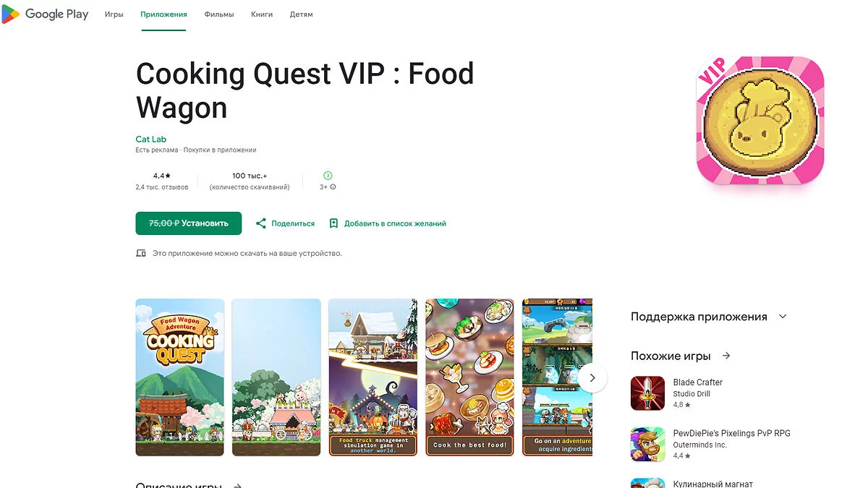Show next screenshots with the chevron arrow
This screenshot has height=488, width=868.
tap(592, 377)
